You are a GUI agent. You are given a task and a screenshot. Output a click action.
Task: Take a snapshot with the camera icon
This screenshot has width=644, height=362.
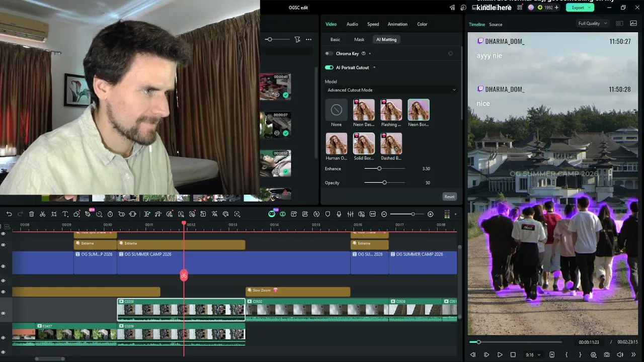(x=607, y=354)
